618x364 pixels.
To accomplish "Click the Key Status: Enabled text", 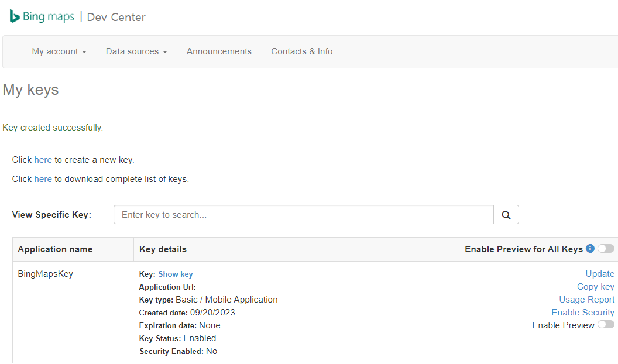I will coord(177,338).
